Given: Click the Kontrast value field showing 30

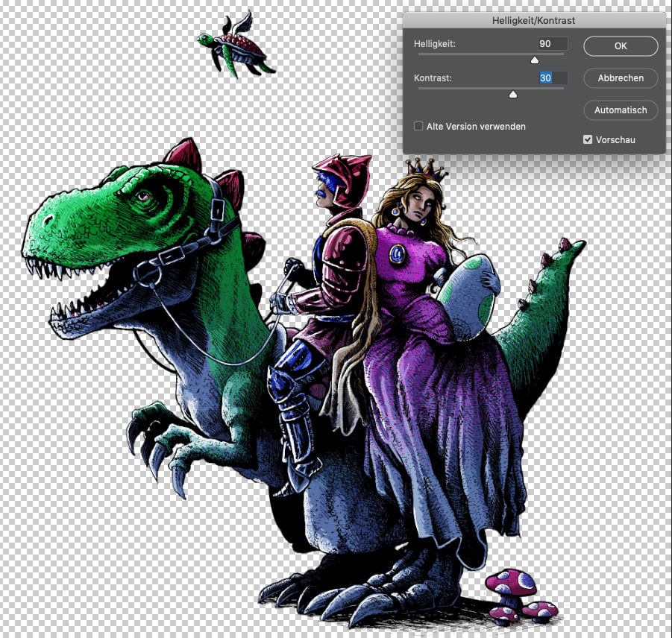Looking at the screenshot, I should point(552,78).
